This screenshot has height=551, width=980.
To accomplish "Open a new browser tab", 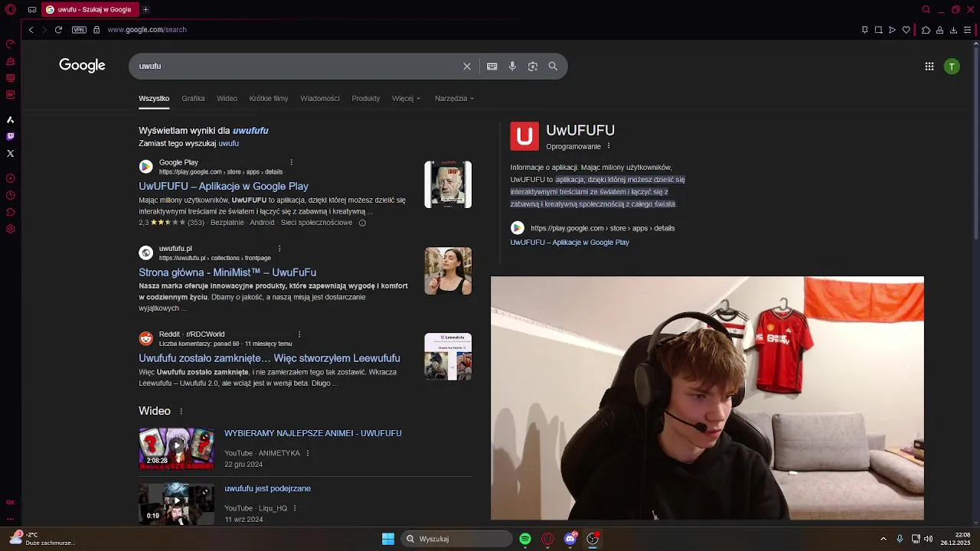I will tap(145, 10).
